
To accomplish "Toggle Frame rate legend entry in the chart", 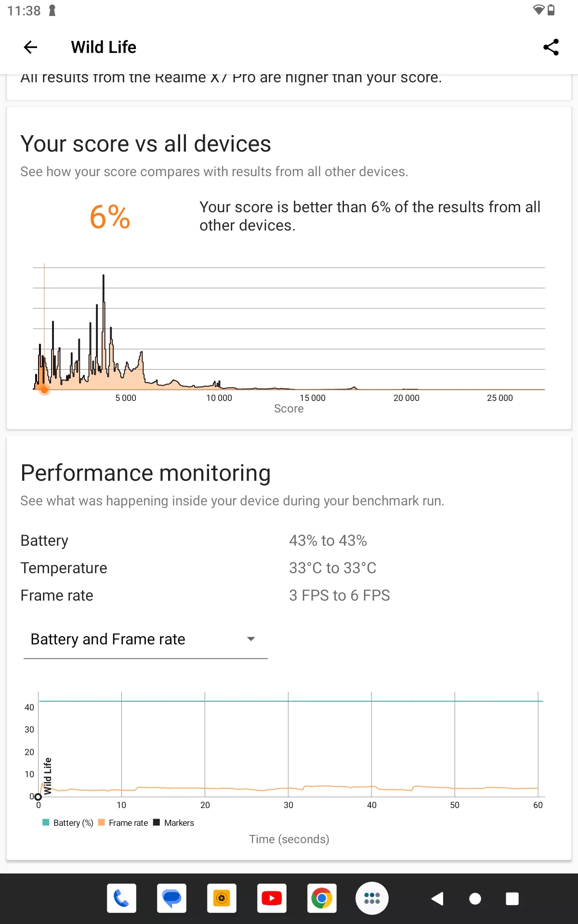I will [x=123, y=823].
